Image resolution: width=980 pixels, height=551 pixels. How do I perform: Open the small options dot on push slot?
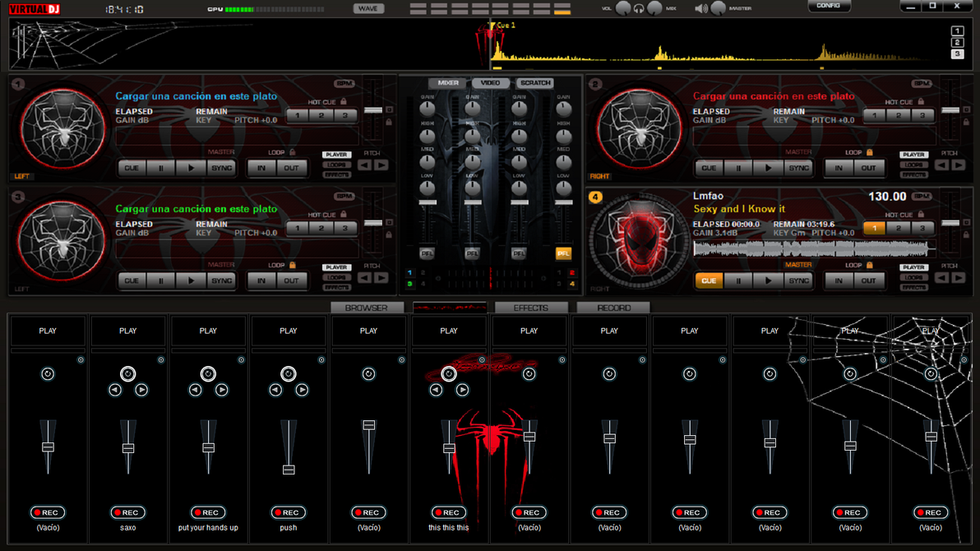coord(321,360)
